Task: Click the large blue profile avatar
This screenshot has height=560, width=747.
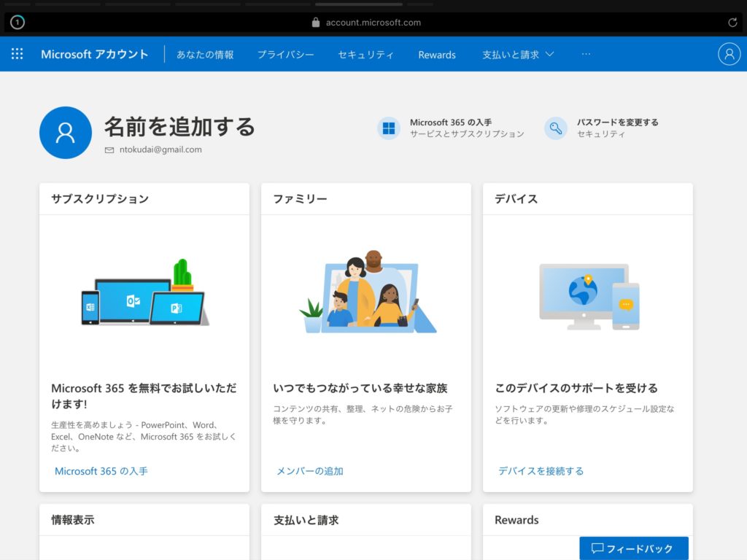Action: coord(66,133)
